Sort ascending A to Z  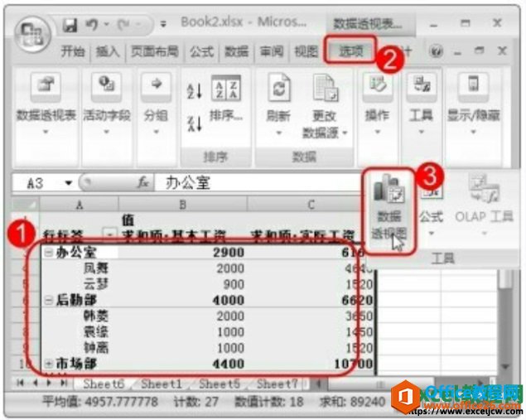(x=194, y=90)
